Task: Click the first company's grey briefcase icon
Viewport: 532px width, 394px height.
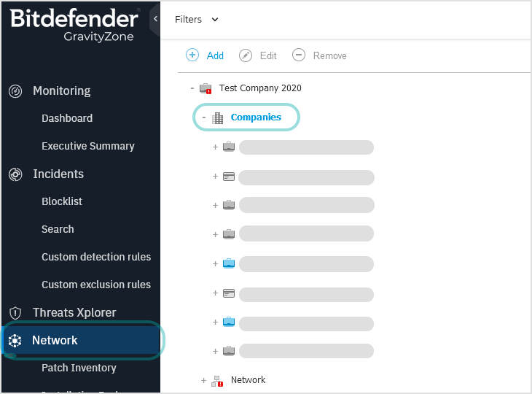Action: point(229,147)
